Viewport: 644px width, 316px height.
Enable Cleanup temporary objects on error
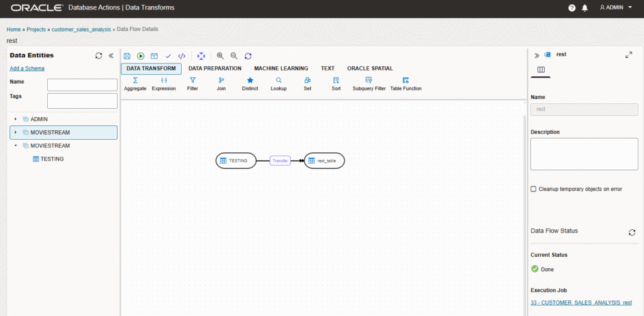534,189
